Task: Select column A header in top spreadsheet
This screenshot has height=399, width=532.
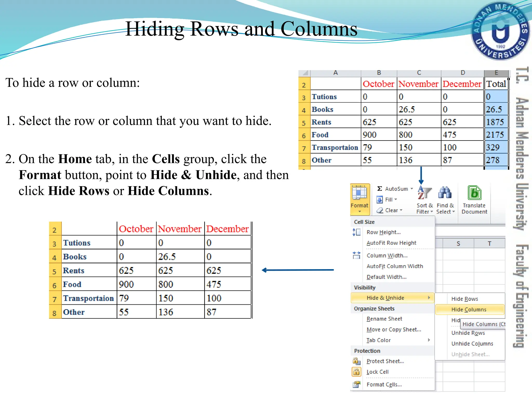Action: pyautogui.click(x=336, y=73)
